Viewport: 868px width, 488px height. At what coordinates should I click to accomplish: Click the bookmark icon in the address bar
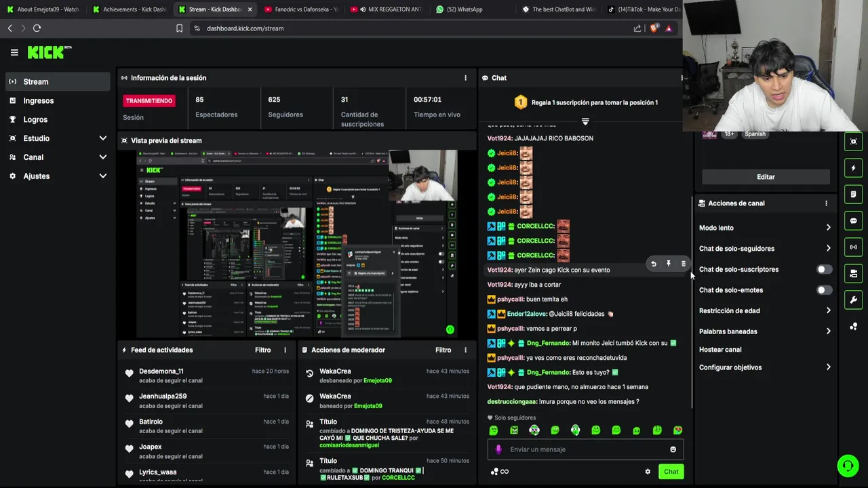click(x=179, y=28)
